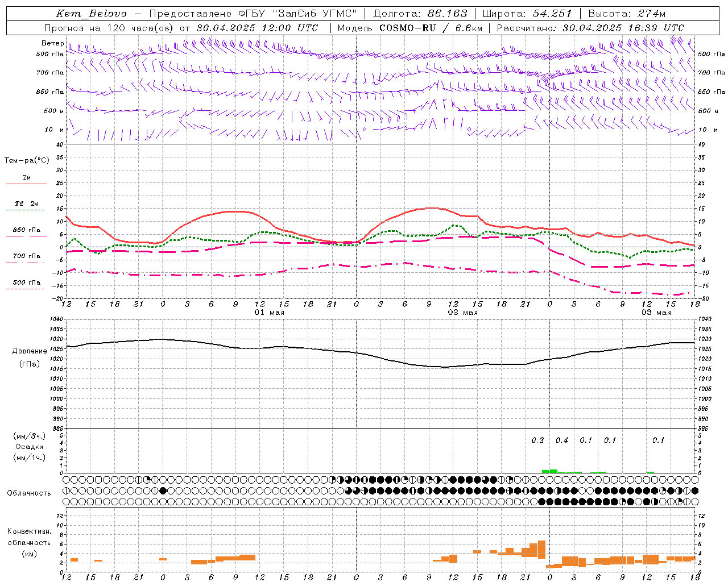Image resolution: width=728 pixels, height=582 pixels.
Task: Click the Рассчитано: 30.04.2025 16:39 UTC timestamp
Action: 590,28
